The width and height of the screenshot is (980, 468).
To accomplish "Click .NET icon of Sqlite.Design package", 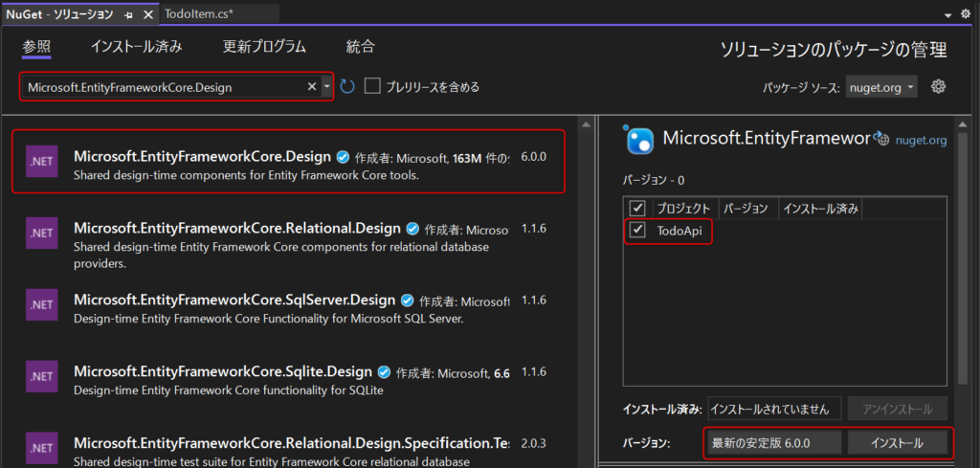I will pyautogui.click(x=42, y=377).
